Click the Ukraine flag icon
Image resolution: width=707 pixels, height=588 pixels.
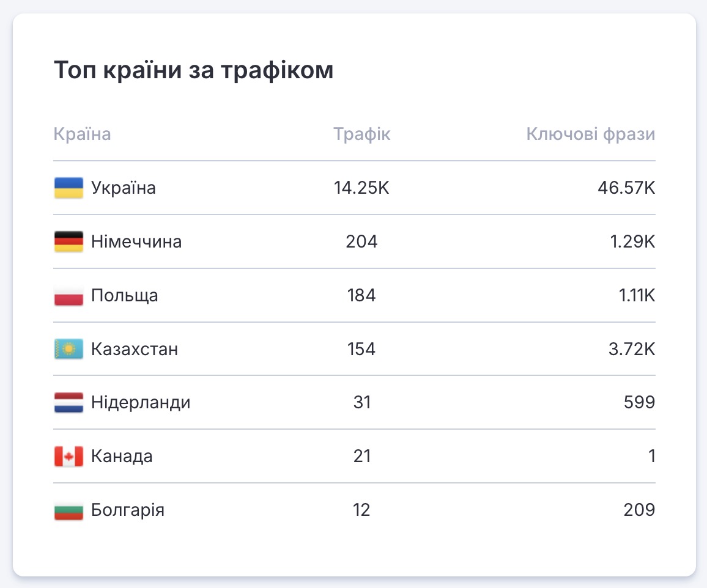pos(68,188)
